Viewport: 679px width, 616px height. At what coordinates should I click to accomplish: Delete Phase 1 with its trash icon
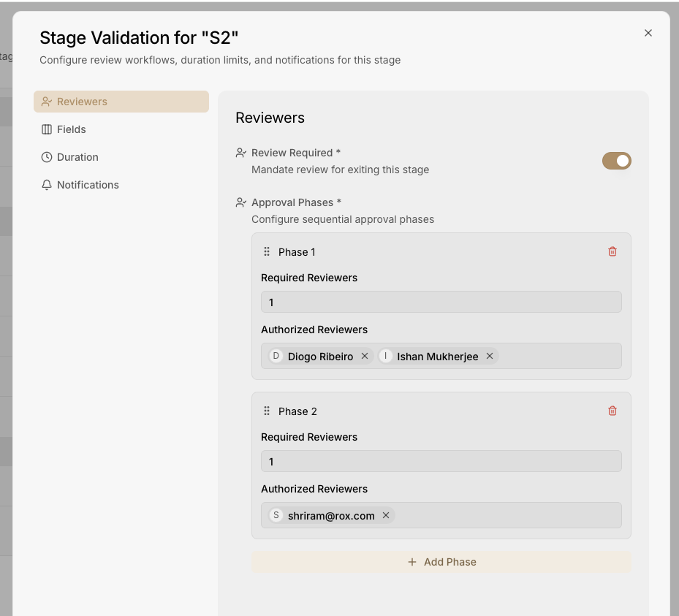[x=612, y=251]
